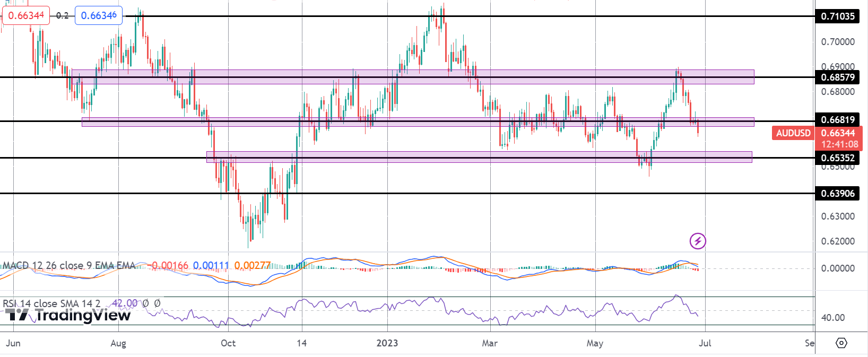This screenshot has height=357, width=868.
Task: Click the Jun label on time axis
Action: coord(13,343)
